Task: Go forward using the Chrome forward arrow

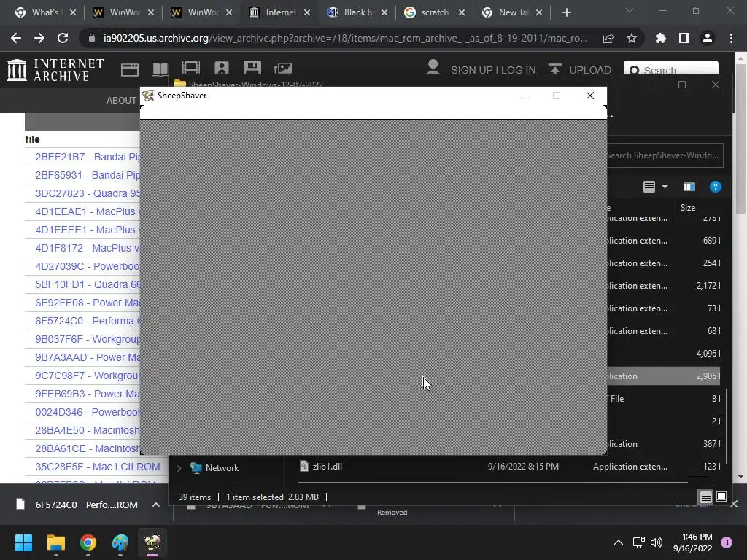Action: coord(39,38)
